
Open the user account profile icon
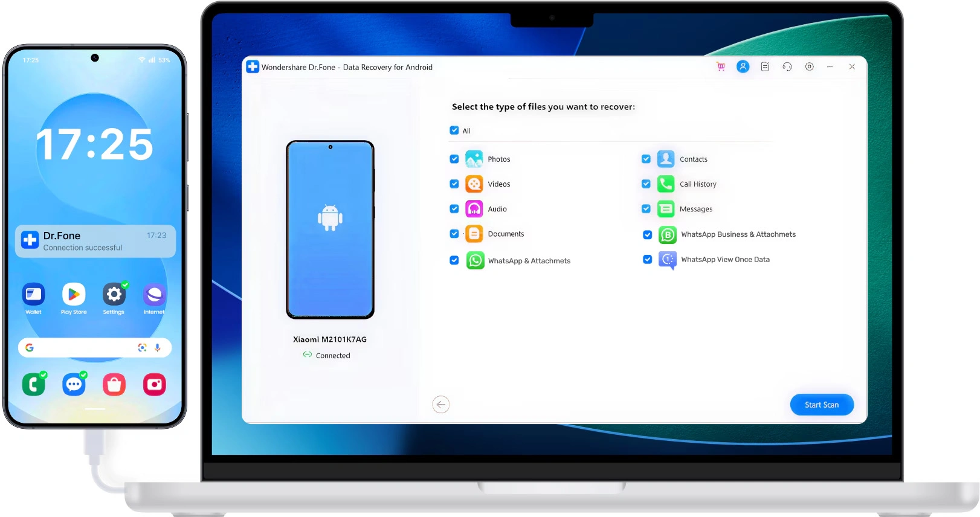(743, 67)
